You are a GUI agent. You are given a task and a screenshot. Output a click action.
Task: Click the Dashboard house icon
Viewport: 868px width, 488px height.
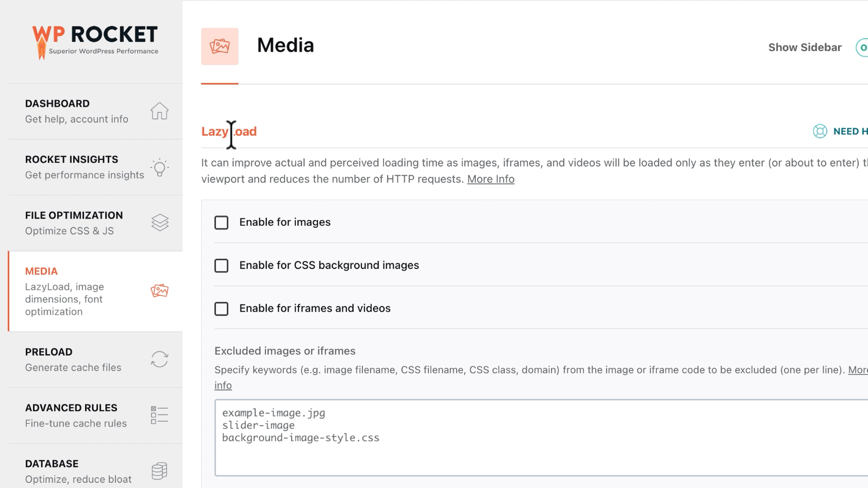click(159, 111)
